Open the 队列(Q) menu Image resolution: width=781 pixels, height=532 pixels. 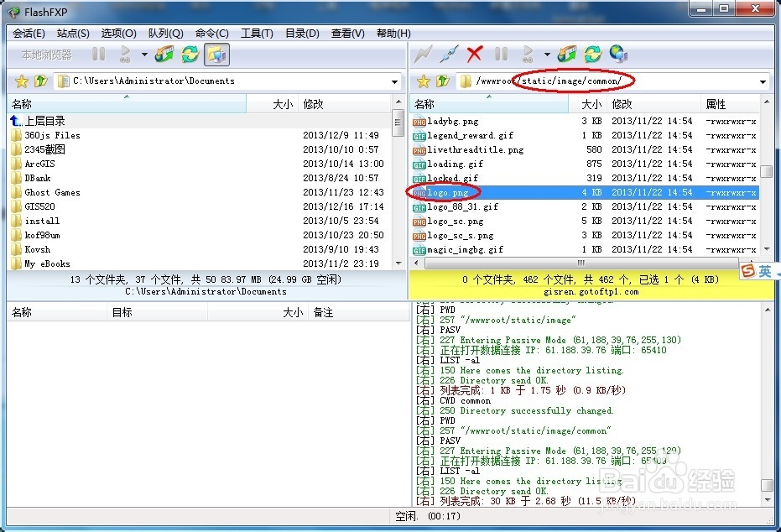point(166,34)
